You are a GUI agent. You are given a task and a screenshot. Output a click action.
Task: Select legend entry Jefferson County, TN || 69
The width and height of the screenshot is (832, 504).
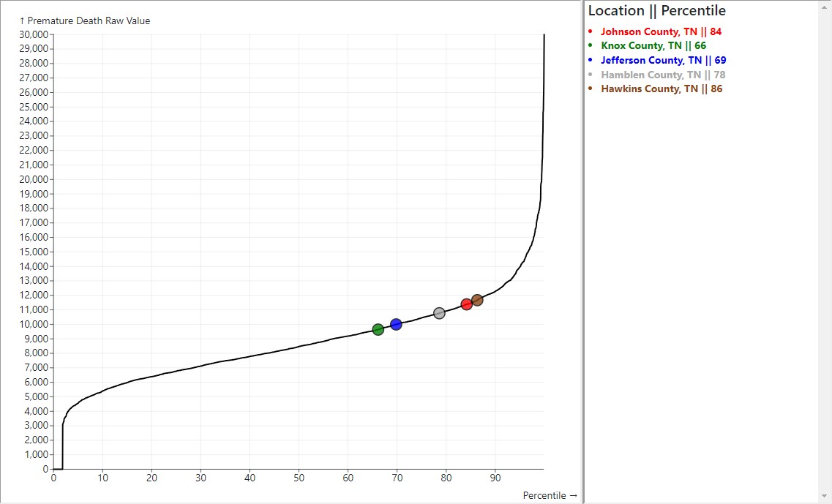[663, 61]
